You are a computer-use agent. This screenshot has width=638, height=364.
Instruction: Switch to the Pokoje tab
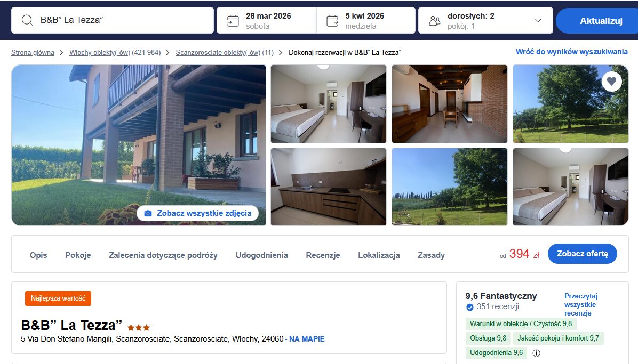click(x=78, y=255)
